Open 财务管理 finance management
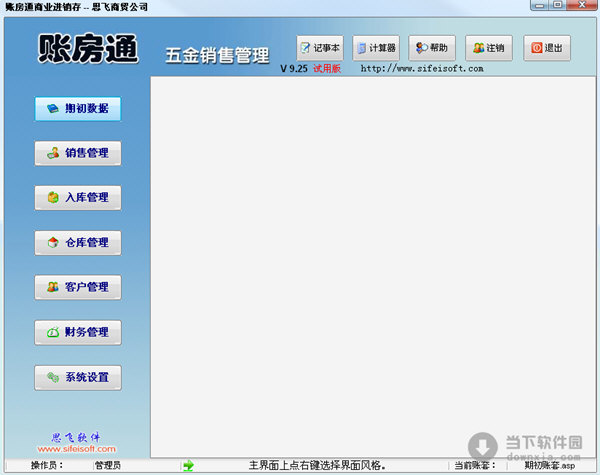Image resolution: width=600 pixels, height=475 pixels. click(78, 332)
